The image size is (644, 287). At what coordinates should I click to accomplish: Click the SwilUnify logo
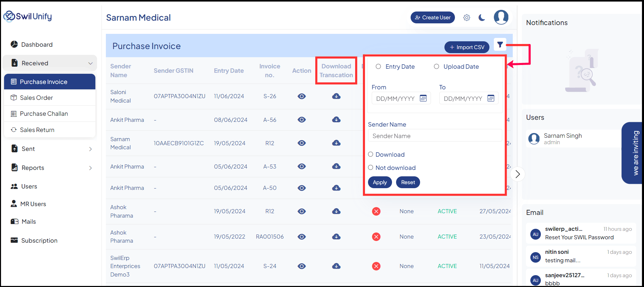point(28,16)
